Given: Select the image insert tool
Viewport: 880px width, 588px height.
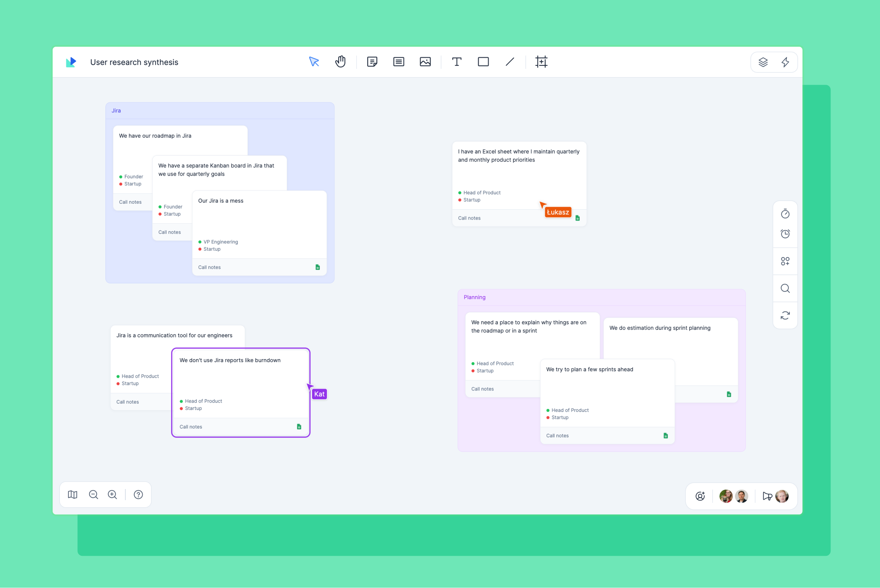Looking at the screenshot, I should (x=425, y=62).
